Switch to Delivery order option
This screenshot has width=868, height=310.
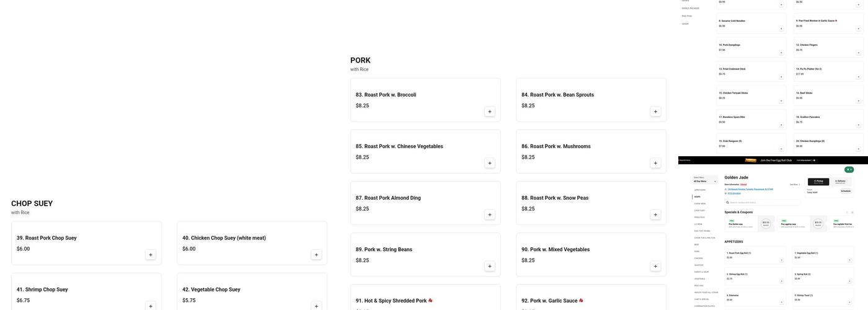pyautogui.click(x=840, y=182)
